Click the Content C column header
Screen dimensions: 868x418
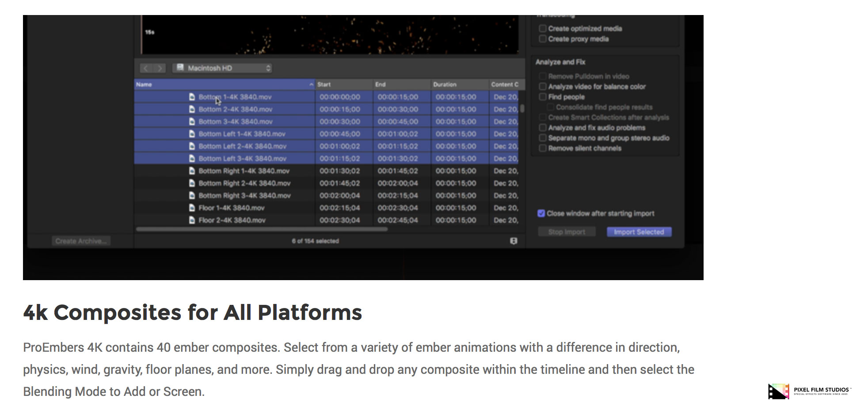506,84
